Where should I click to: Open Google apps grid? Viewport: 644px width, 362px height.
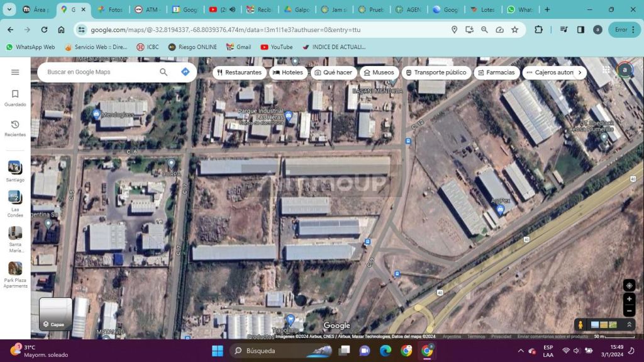606,70
